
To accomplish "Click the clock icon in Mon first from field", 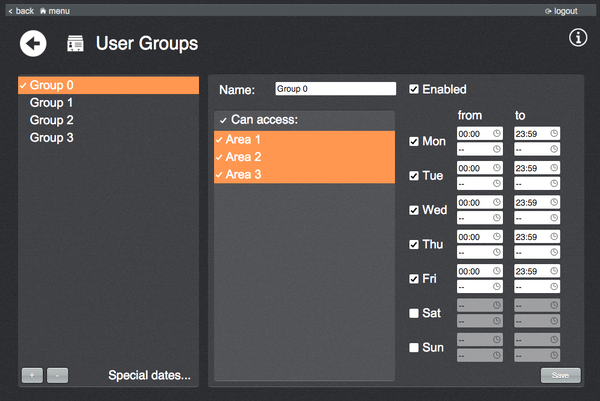I will [496, 133].
